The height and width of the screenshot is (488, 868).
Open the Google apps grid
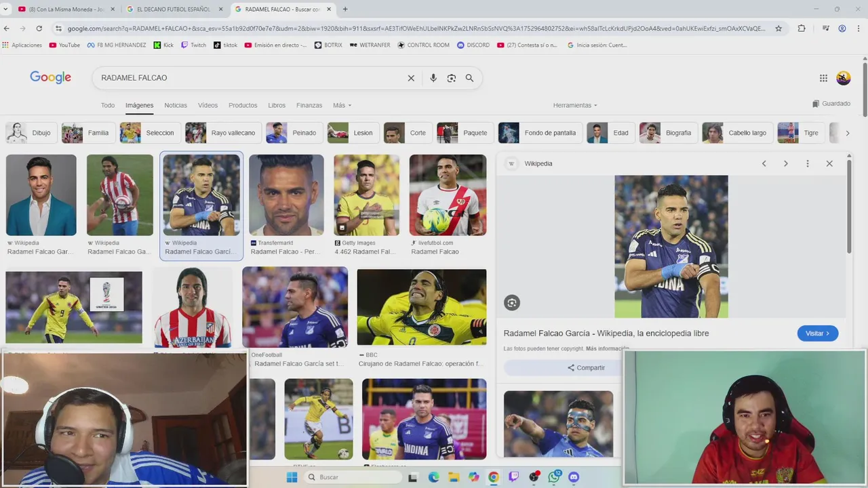coord(823,78)
